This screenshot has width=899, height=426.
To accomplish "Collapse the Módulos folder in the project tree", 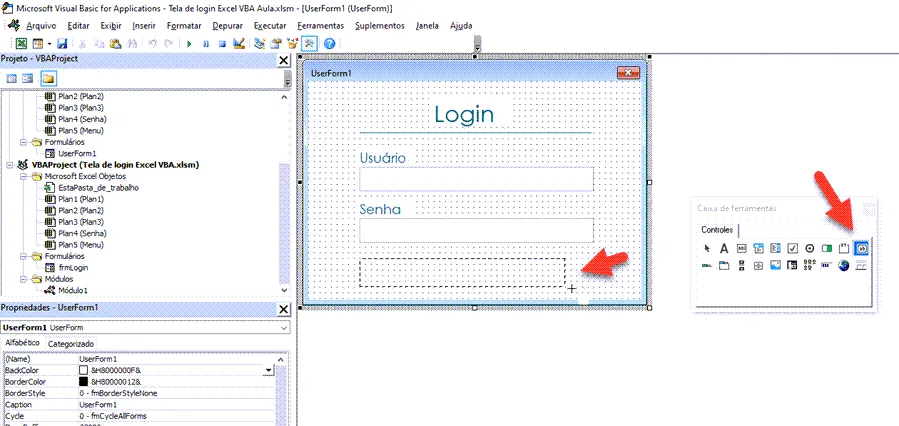I will click(x=24, y=279).
